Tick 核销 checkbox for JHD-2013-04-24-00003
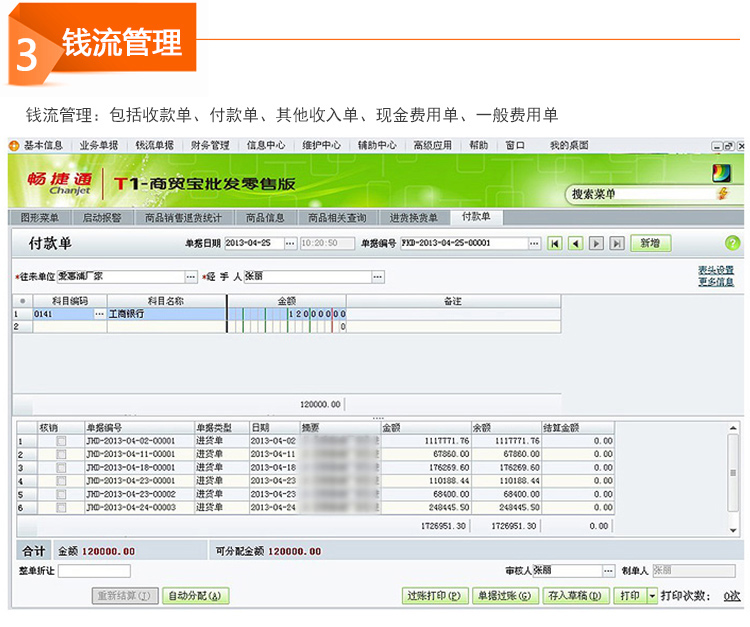Image resolution: width=750 pixels, height=627 pixels. 61,507
